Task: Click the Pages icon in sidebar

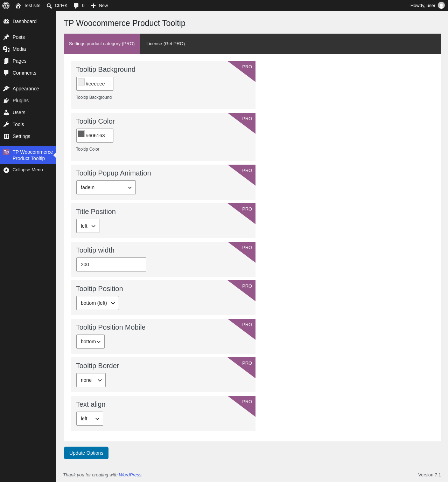Action: (x=6, y=61)
